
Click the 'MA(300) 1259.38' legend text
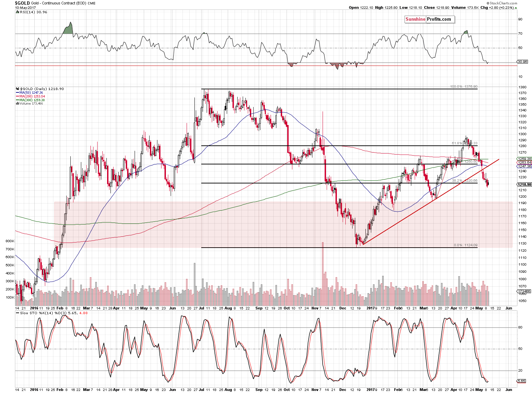click(x=32, y=100)
